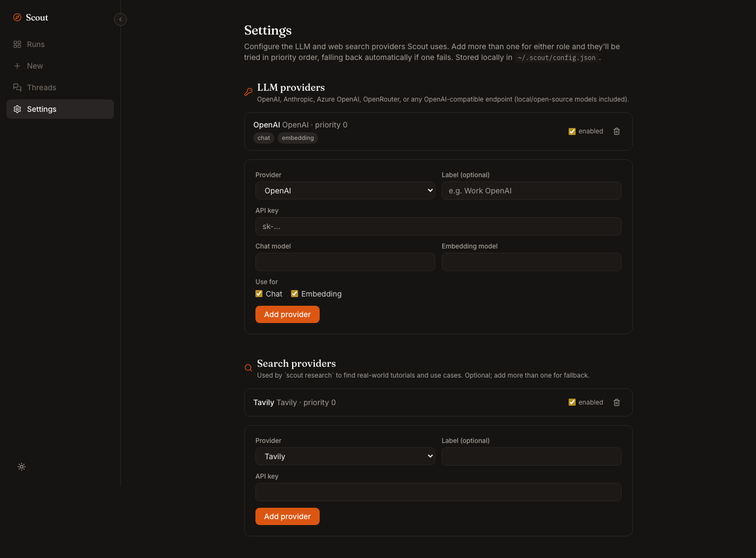This screenshot has width=756, height=558.
Task: Click the Search providers magnifier icon
Action: click(x=248, y=368)
